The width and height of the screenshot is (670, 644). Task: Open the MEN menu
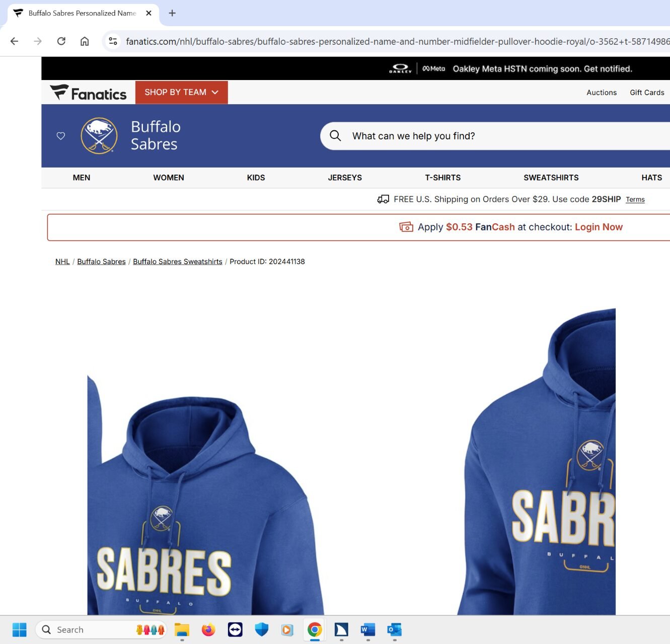coord(82,178)
